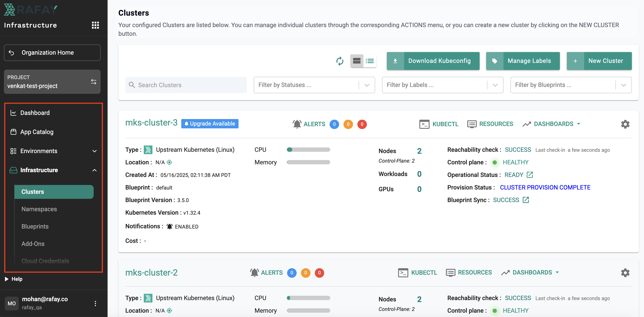View RESOURCES for mks-cluster-3
Viewport: 644px width, 317px height.
pyautogui.click(x=490, y=124)
